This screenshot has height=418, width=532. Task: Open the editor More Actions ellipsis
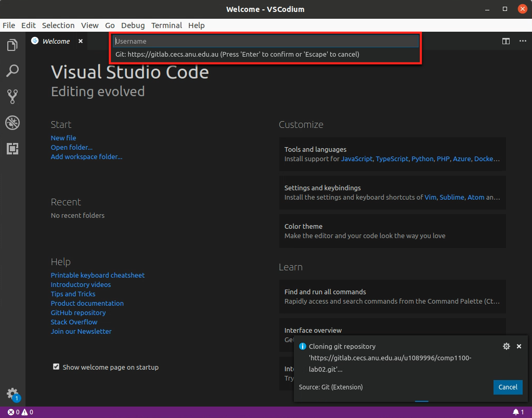coord(523,41)
